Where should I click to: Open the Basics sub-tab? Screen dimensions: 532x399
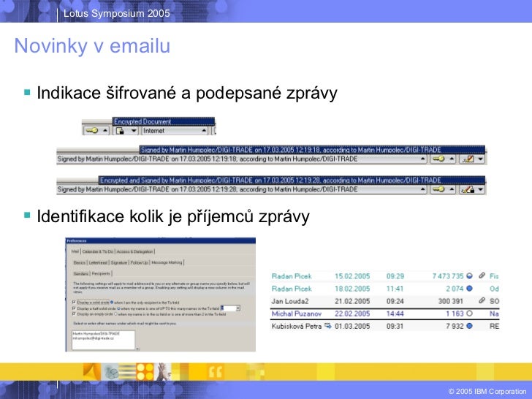tap(80, 262)
